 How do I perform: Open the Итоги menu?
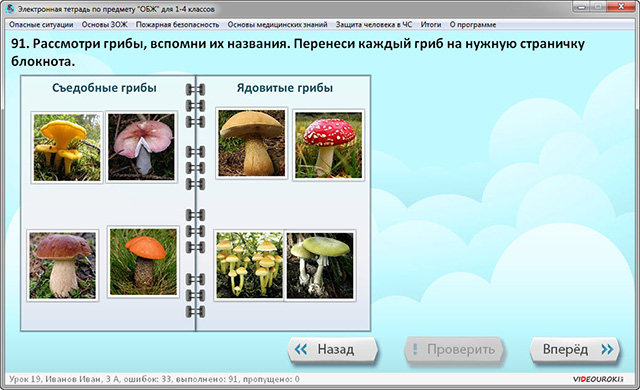click(431, 24)
